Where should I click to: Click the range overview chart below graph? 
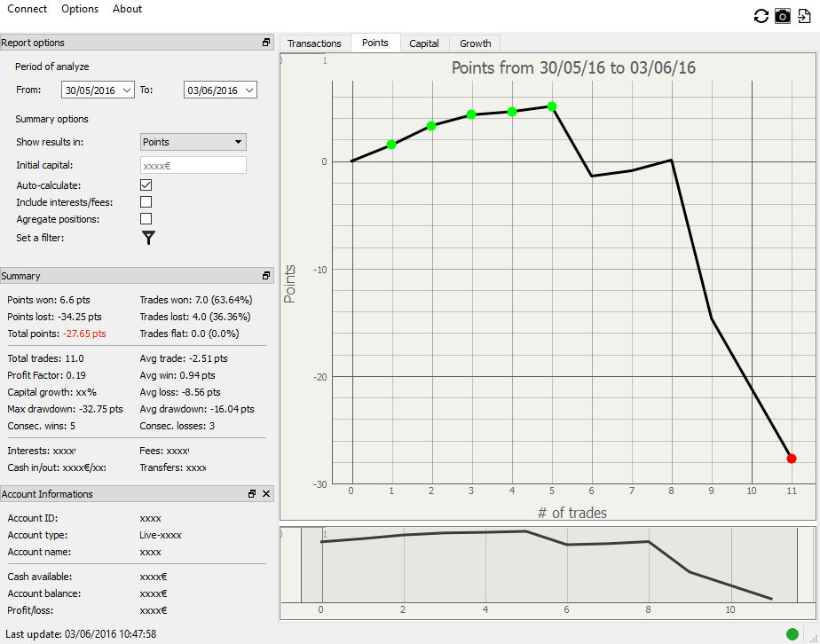[548, 572]
